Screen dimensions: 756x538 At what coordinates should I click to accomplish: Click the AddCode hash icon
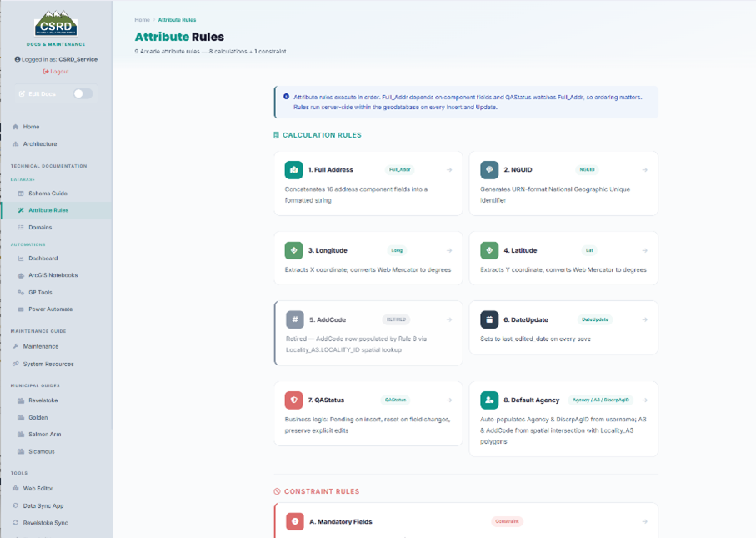coord(295,319)
